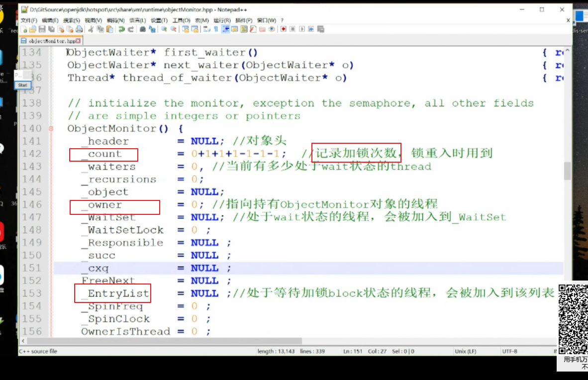Click the _cxq text on line 151
588x380 pixels.
click(x=95, y=268)
